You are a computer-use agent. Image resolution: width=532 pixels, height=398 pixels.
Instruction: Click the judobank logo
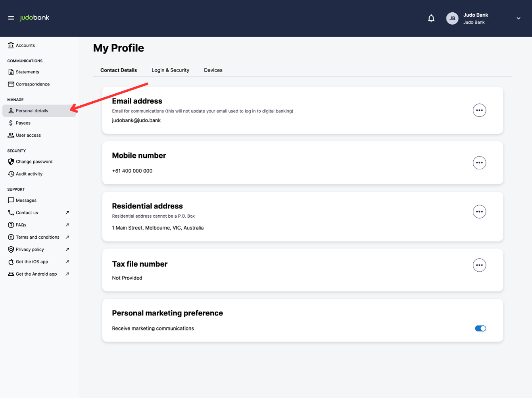click(x=35, y=17)
